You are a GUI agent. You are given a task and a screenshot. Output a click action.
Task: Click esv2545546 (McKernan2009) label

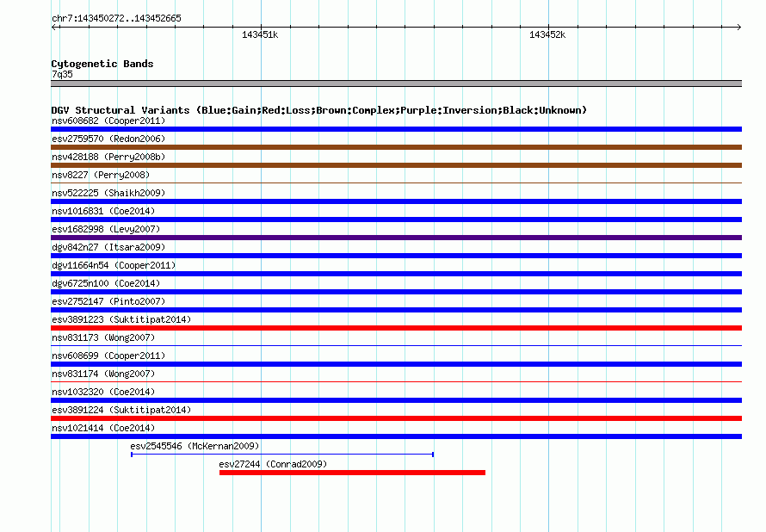click(x=195, y=446)
